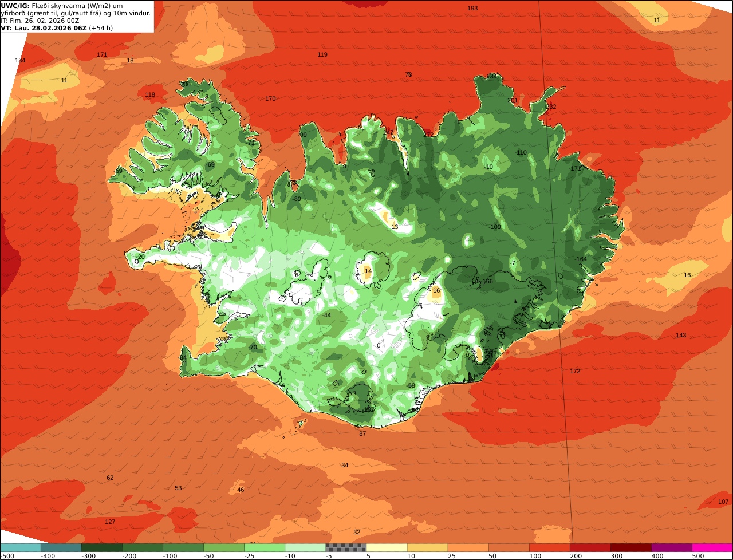Click the map value 107

723,502
